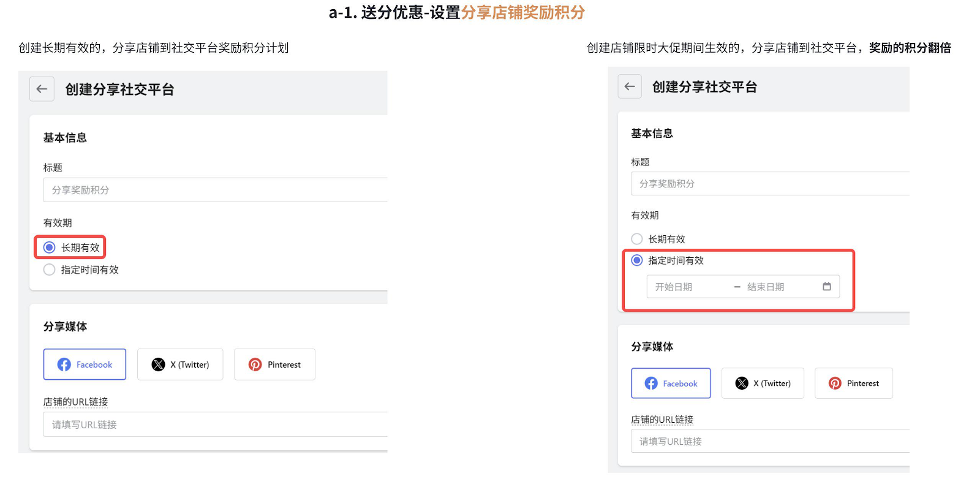Viewport: 980px width, 484px height.
Task: Click the URL链接 field in right panel
Action: click(769, 441)
